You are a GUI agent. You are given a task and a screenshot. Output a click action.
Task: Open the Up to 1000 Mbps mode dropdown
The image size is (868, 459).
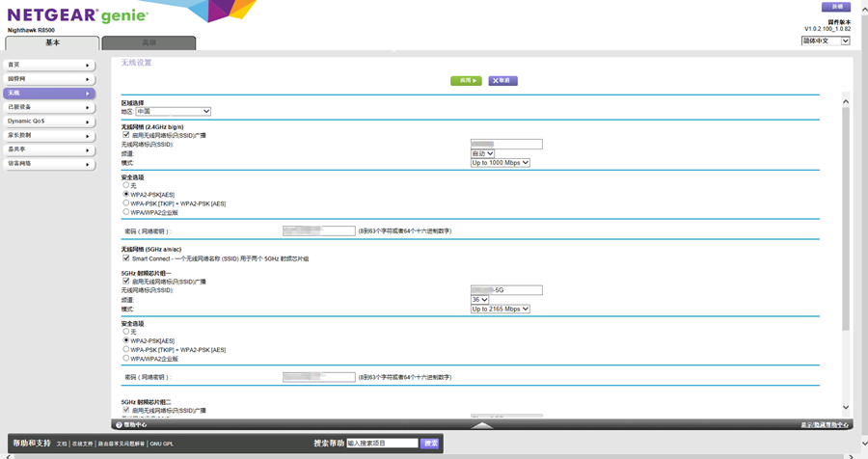click(500, 163)
